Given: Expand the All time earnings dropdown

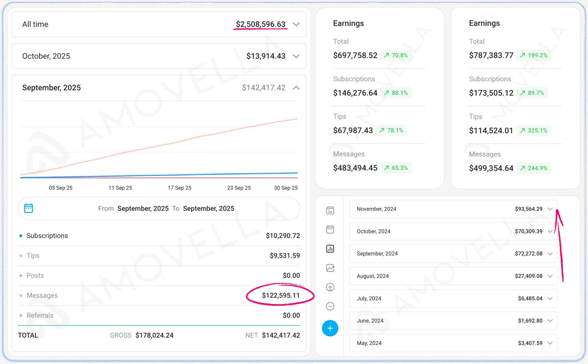Looking at the screenshot, I should coord(297,24).
